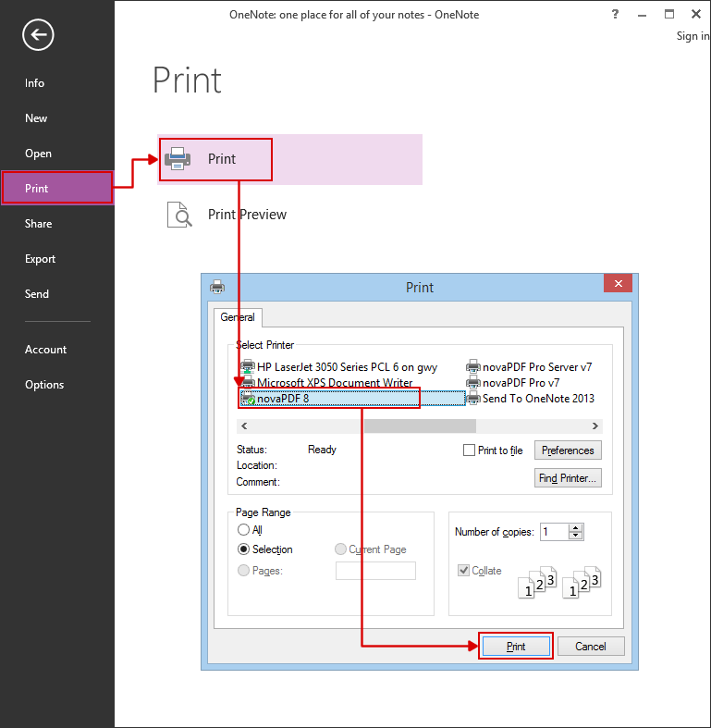This screenshot has height=728, width=711.
Task: Select 'Send To OneNote 2013' label
Action: coord(538,399)
